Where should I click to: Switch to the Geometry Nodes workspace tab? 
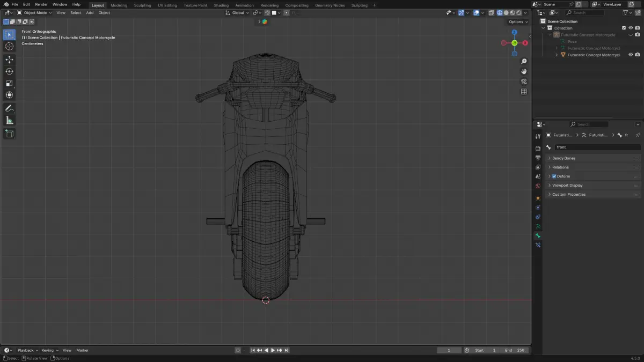(330, 5)
